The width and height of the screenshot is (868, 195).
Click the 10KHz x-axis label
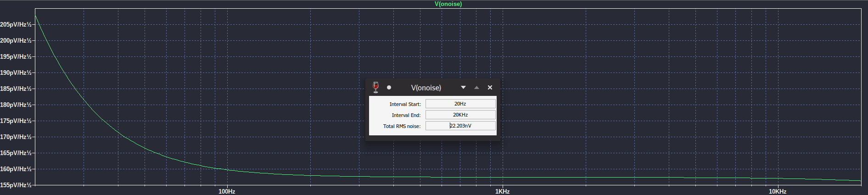pos(778,191)
